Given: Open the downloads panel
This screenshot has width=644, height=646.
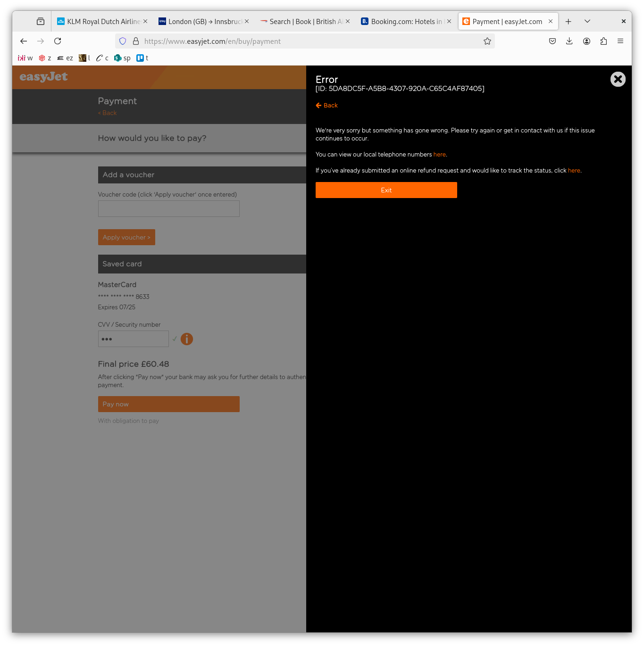Looking at the screenshot, I should [x=569, y=41].
